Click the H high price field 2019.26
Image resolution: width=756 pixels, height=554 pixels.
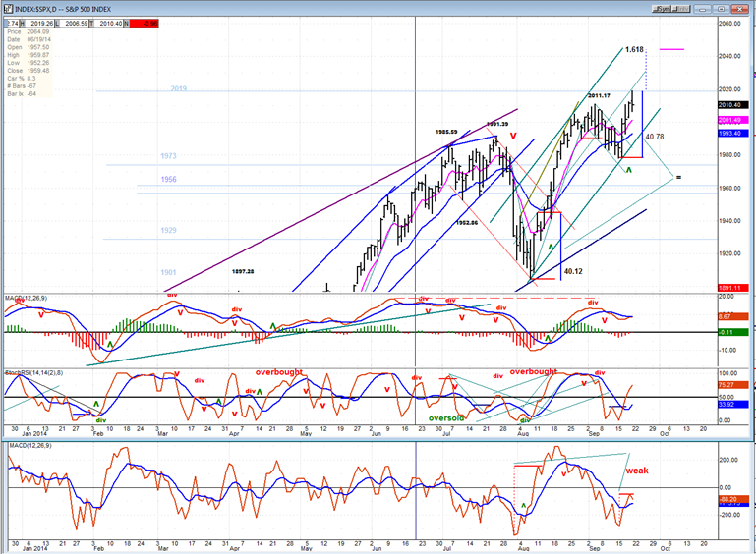click(x=37, y=24)
